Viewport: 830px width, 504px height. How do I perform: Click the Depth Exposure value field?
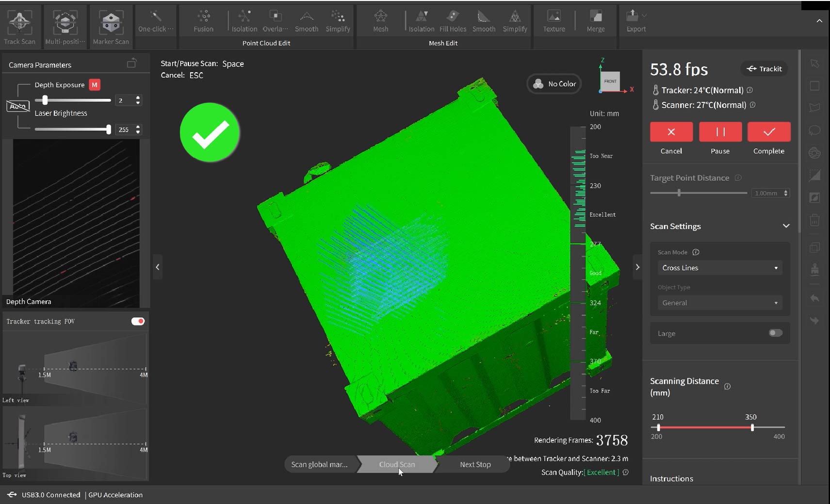[125, 100]
